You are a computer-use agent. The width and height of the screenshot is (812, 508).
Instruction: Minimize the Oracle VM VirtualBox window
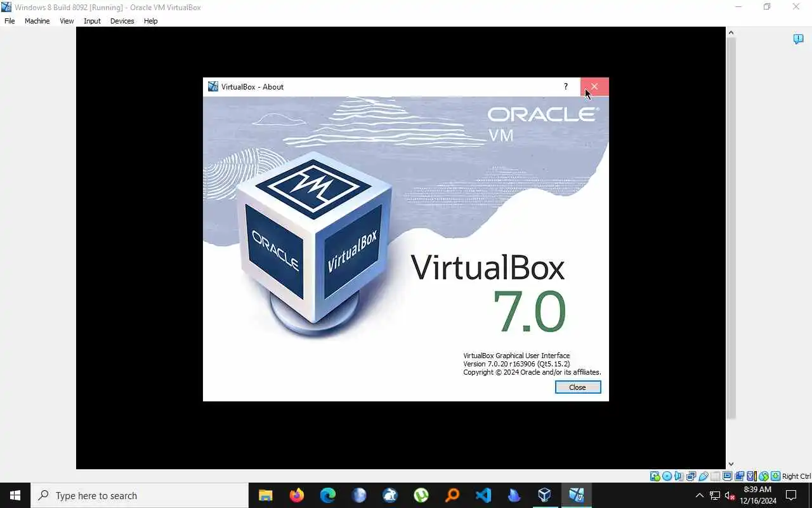738,7
